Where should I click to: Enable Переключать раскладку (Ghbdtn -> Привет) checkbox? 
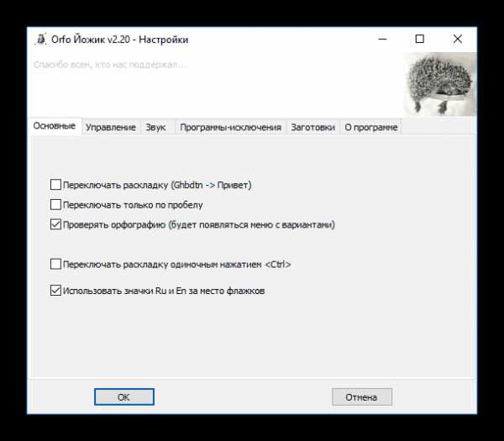pos(55,185)
